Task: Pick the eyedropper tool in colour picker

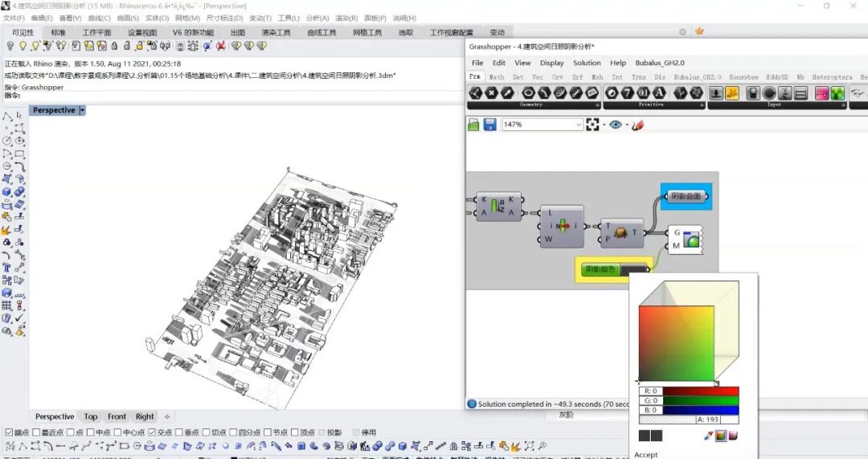Action: pyautogui.click(x=708, y=436)
